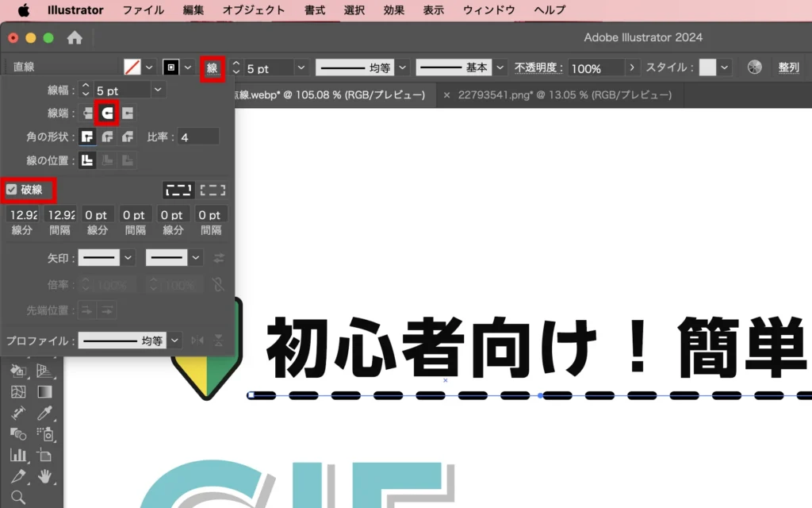Select the Artboard tool

(44, 455)
